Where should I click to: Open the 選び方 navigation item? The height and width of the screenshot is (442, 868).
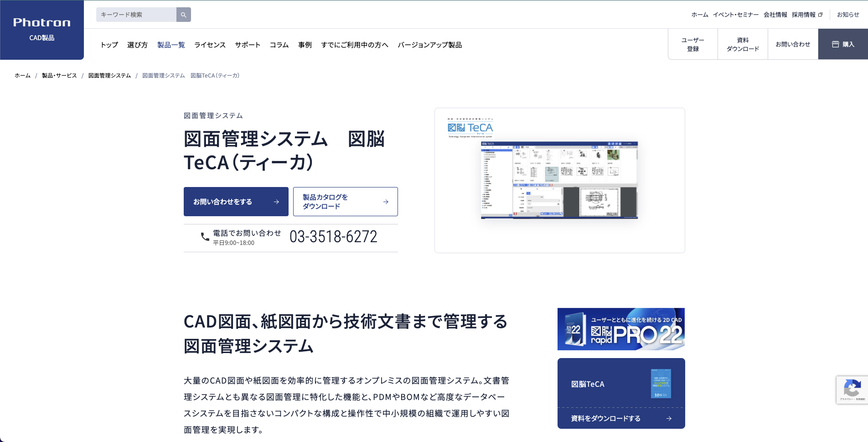(137, 45)
